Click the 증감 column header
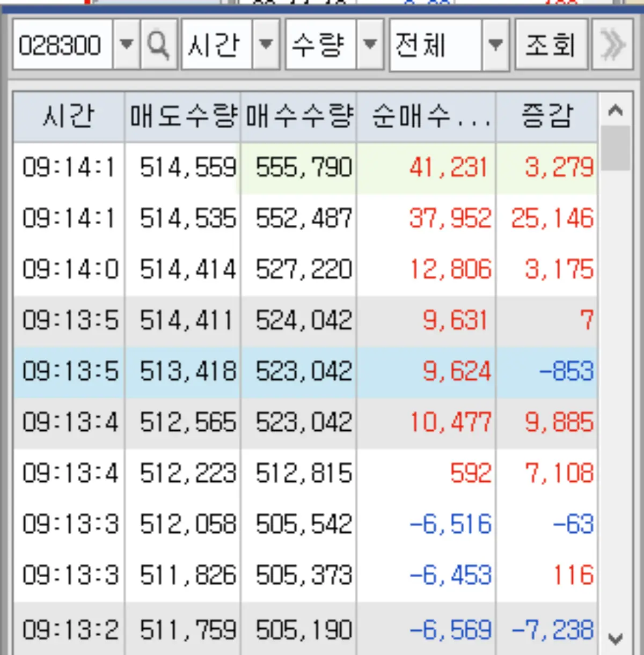 point(546,115)
